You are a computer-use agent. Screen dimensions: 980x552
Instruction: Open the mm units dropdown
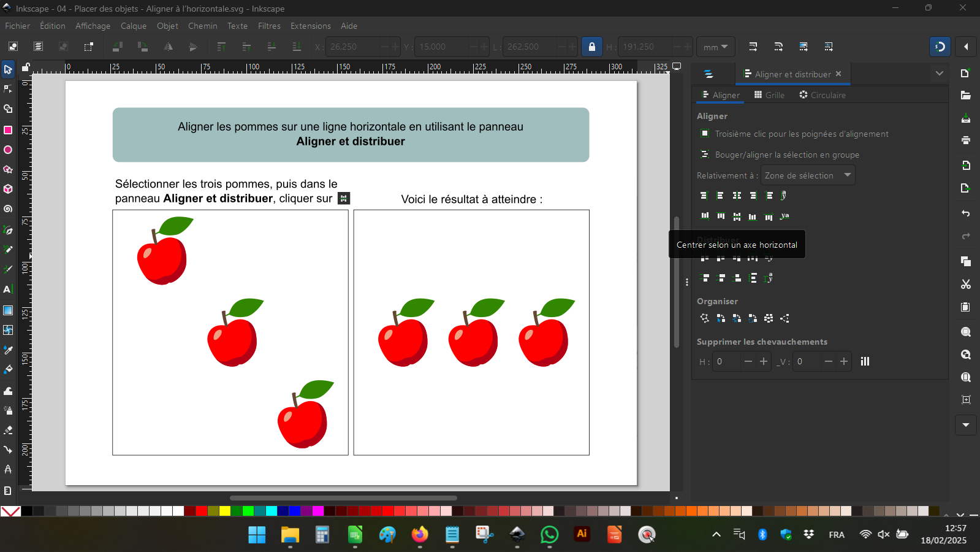[x=715, y=47]
